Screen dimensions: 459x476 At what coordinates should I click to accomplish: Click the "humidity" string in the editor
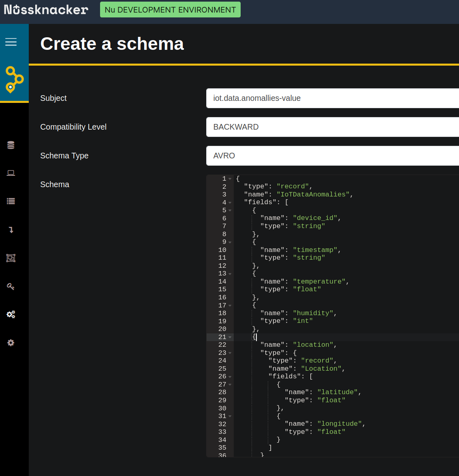click(313, 313)
